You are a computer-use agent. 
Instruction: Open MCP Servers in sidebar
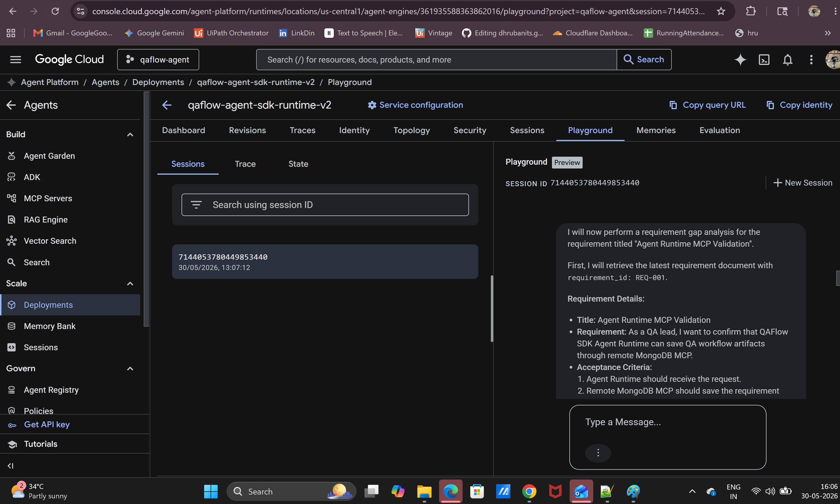(x=48, y=198)
